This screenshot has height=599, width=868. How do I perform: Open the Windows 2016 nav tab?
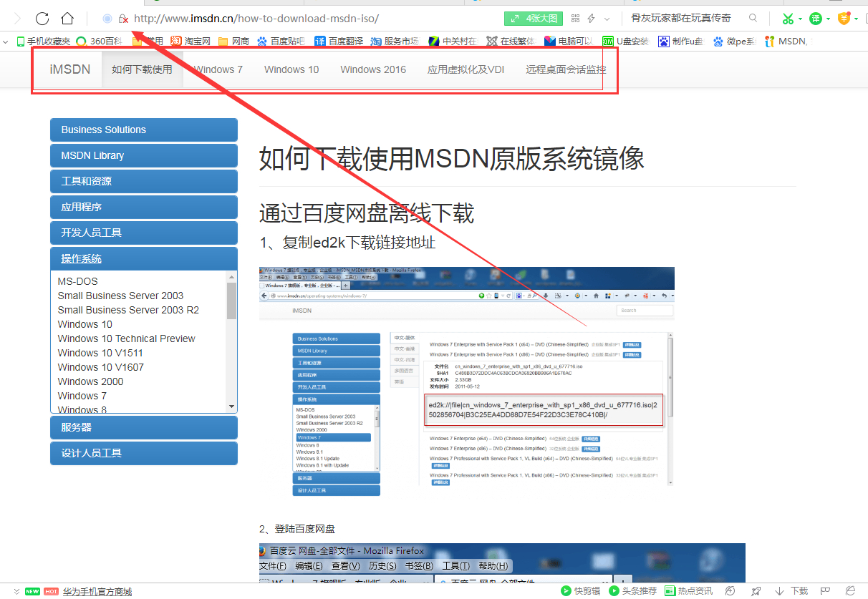tap(373, 69)
